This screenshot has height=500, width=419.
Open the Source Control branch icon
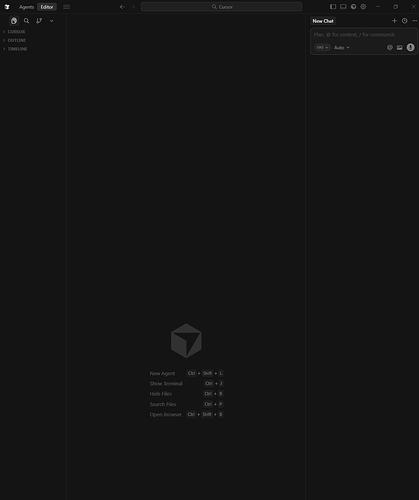click(x=39, y=21)
